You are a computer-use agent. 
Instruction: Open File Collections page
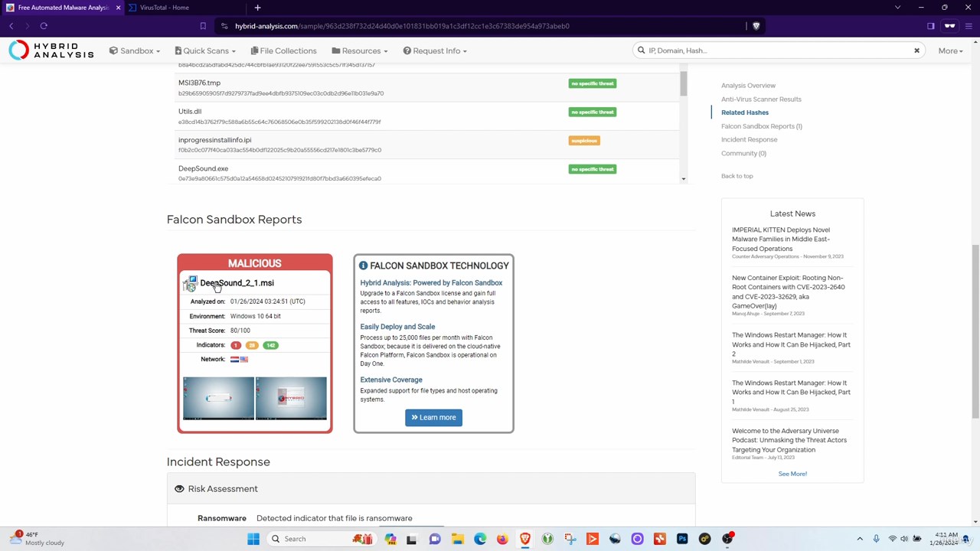(283, 51)
